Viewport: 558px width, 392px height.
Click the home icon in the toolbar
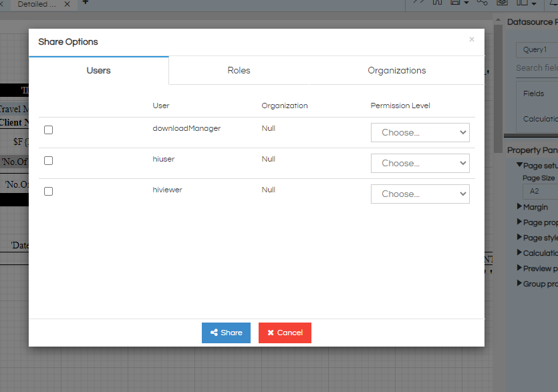tap(437, 2)
